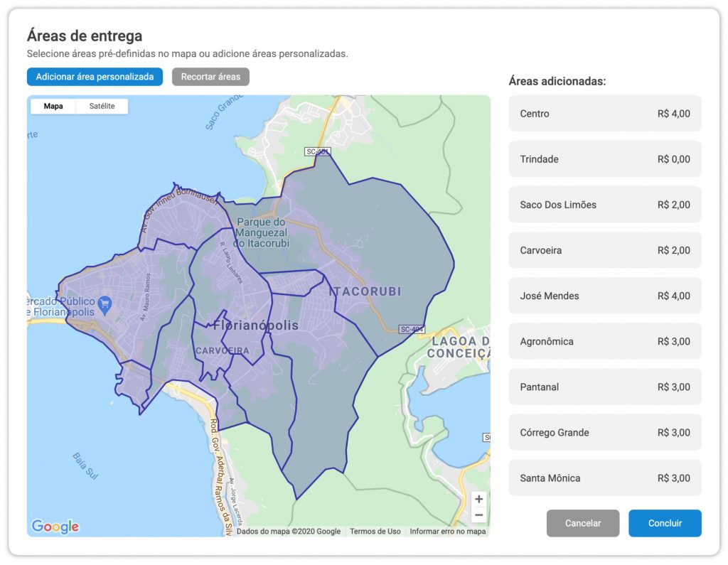728x565 pixels.
Task: Click the zoom in button on the map
Action: 480,500
